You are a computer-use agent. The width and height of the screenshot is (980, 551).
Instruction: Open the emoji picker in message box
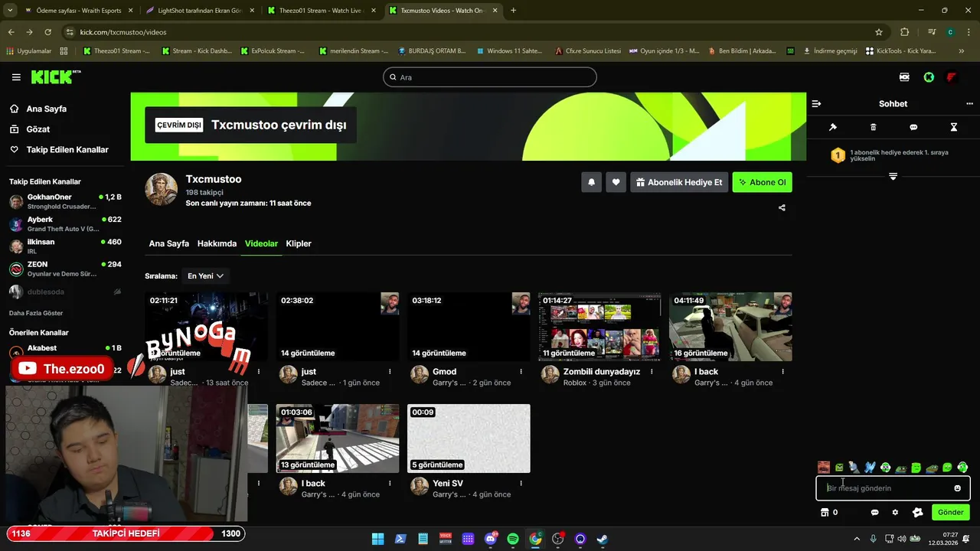pos(957,488)
